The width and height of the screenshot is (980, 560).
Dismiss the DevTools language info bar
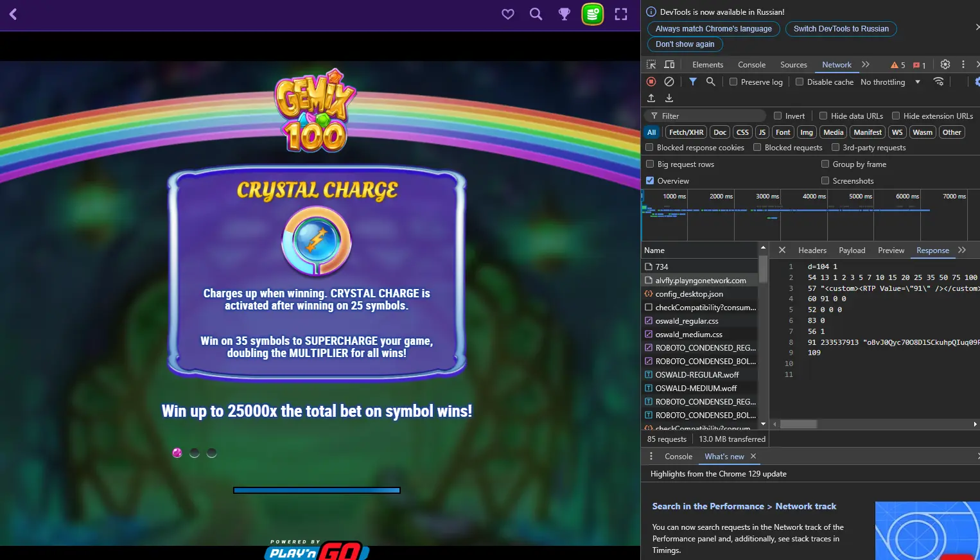click(x=977, y=28)
